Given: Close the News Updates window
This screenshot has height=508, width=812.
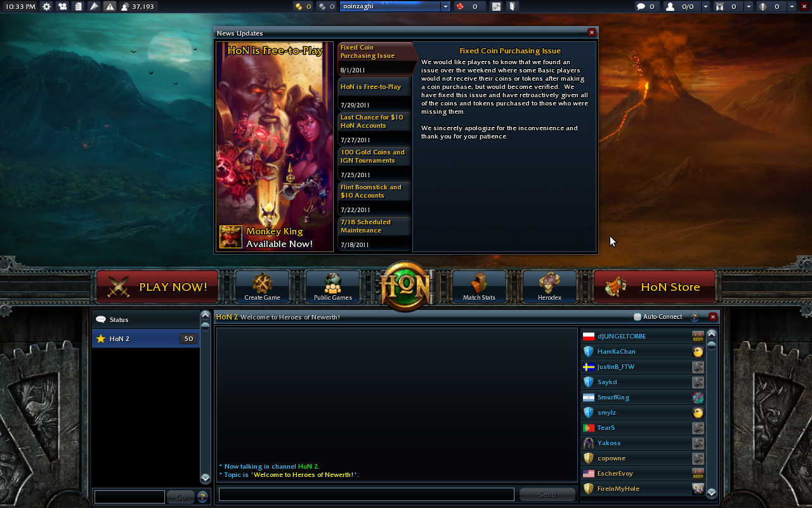Looking at the screenshot, I should tap(591, 32).
